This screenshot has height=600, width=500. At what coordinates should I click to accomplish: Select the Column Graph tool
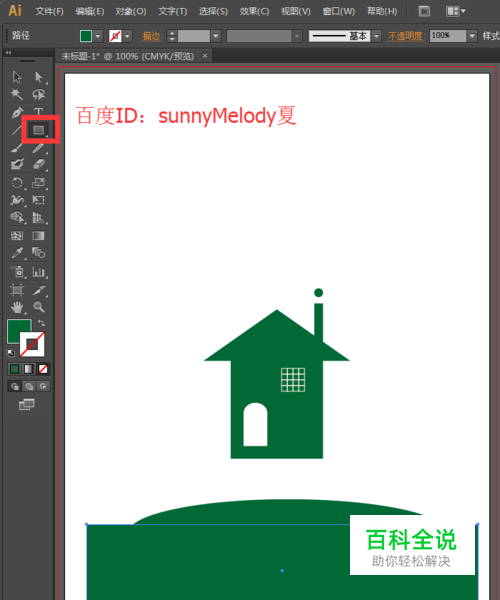coord(38,272)
